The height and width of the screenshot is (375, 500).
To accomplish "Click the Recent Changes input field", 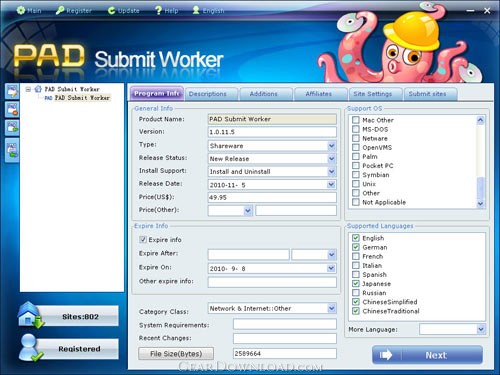I will [285, 338].
